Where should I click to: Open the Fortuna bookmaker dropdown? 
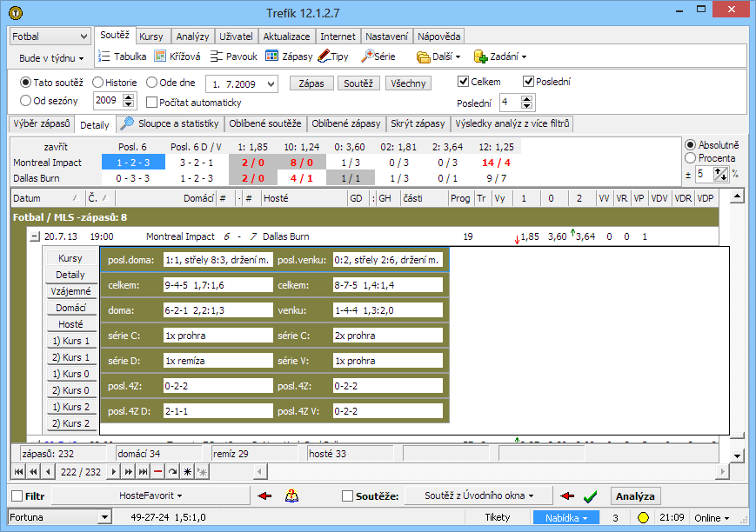point(61,518)
